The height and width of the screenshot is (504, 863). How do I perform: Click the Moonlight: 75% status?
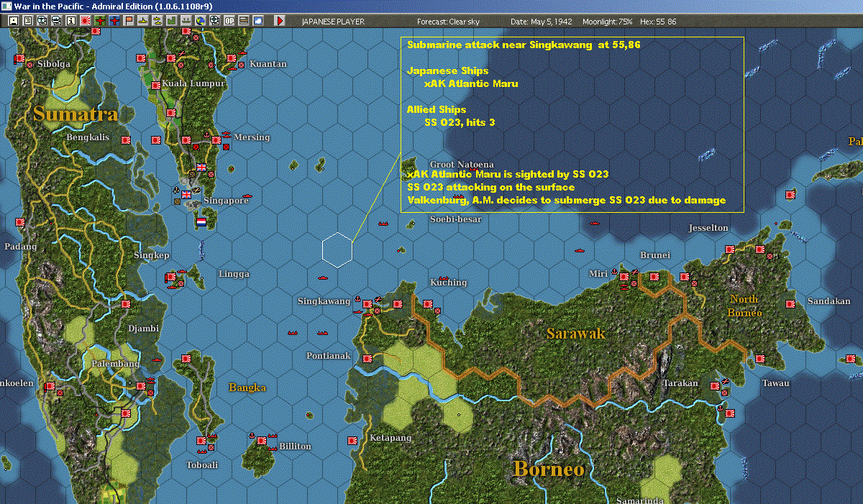tap(608, 22)
